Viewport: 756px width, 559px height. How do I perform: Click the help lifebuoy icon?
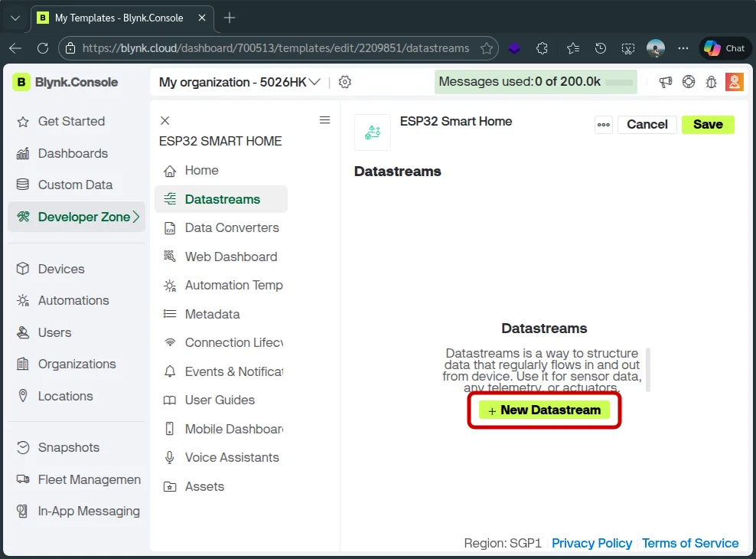pos(689,82)
